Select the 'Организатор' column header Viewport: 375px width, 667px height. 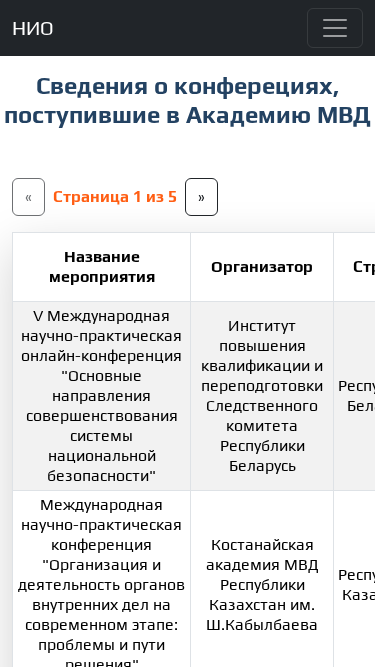tap(262, 267)
